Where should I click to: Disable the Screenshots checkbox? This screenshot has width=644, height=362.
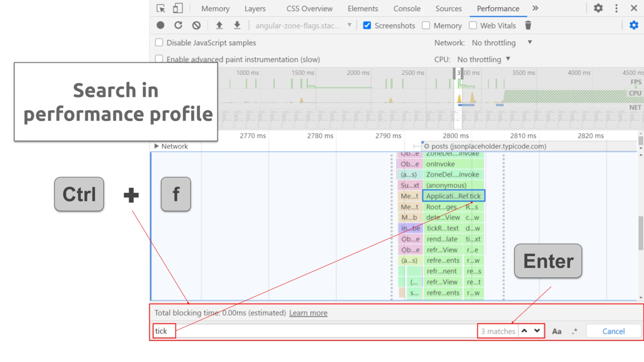[x=367, y=25]
